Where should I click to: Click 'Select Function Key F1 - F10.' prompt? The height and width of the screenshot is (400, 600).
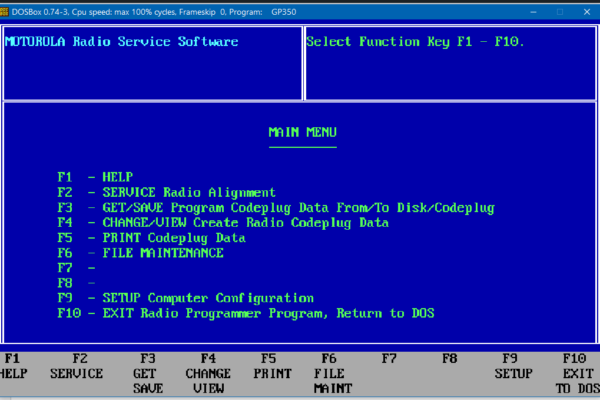coord(415,41)
